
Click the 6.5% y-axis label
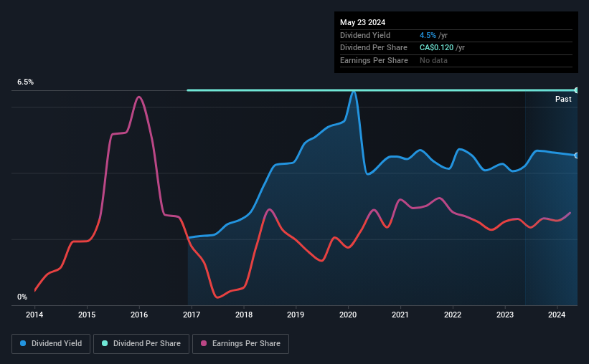pyautogui.click(x=26, y=82)
